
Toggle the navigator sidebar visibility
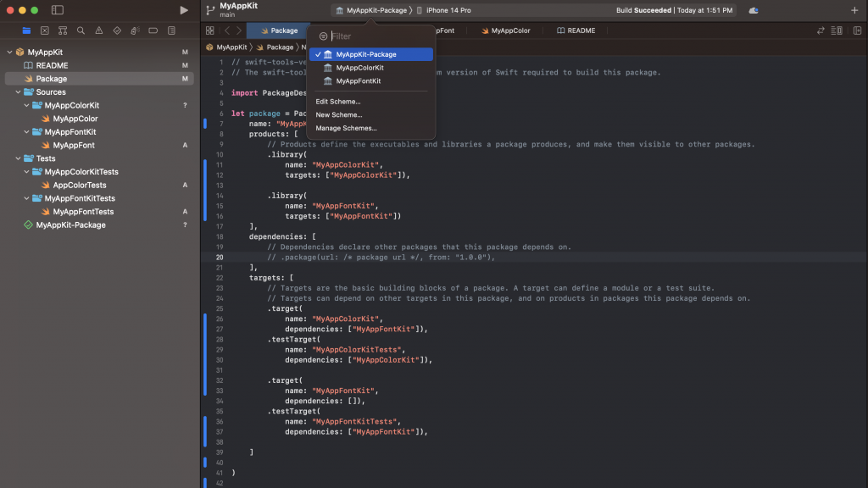(x=58, y=10)
